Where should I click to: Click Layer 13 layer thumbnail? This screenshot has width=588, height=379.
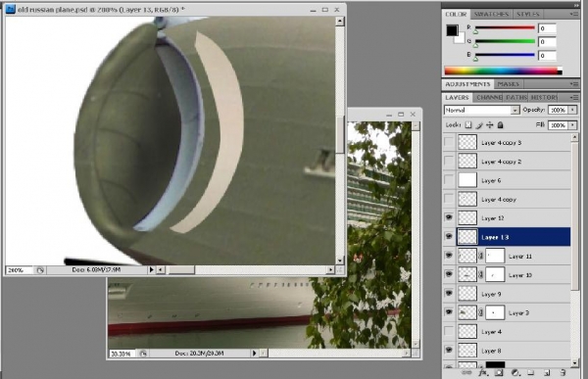click(x=467, y=237)
